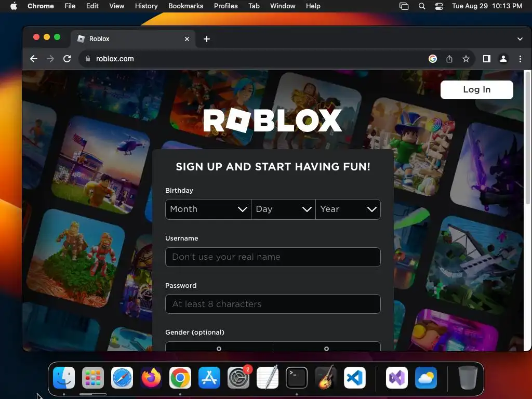Image resolution: width=532 pixels, height=399 pixels.
Task: Launch Firefox from the dock
Action: pos(151,378)
